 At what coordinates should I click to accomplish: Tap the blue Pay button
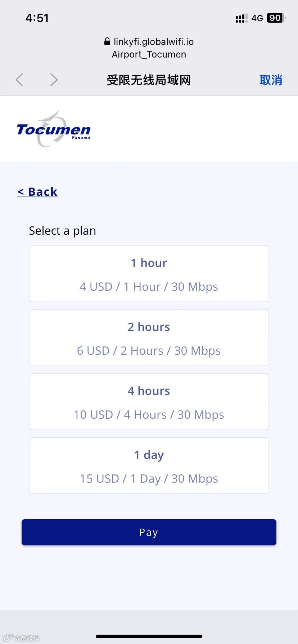click(149, 532)
